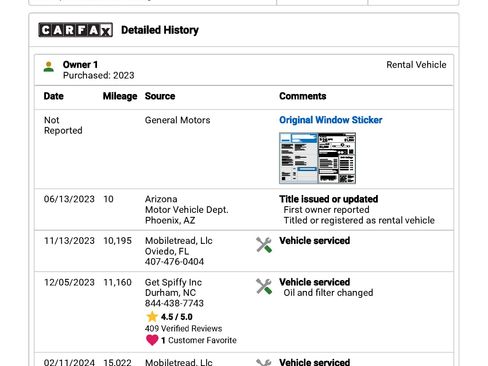Click the Date column header

(x=54, y=96)
